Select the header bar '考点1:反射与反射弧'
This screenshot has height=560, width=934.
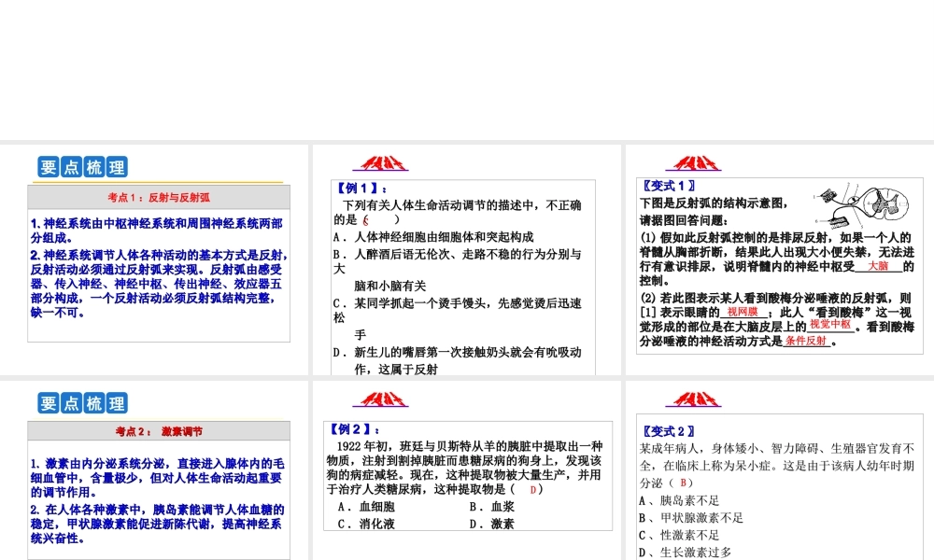(x=159, y=197)
